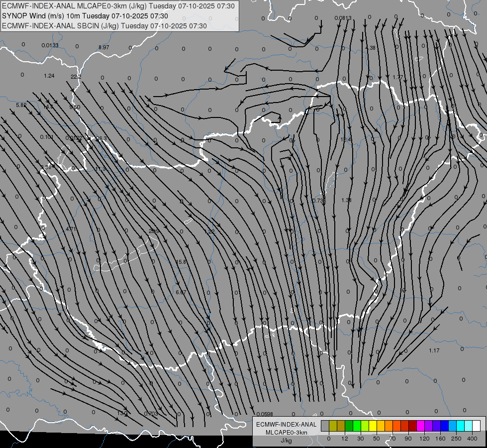Click the map value 0.703

click(151, 414)
